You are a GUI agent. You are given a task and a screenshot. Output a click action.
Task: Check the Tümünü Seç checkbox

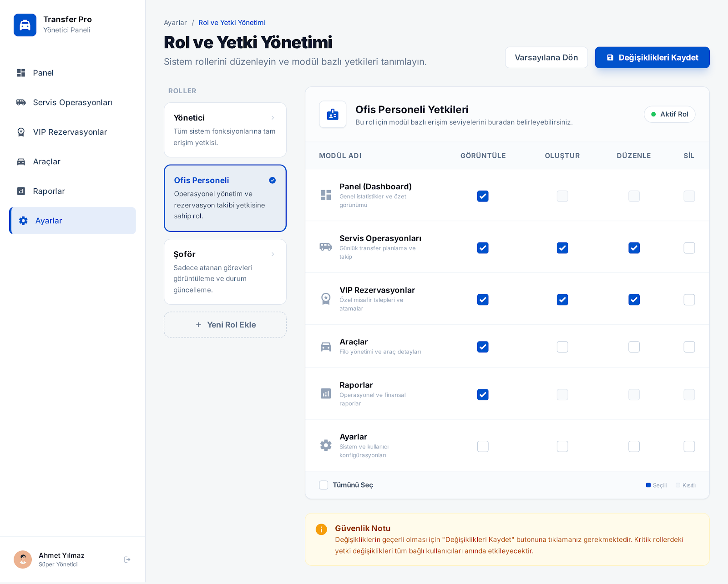point(324,485)
